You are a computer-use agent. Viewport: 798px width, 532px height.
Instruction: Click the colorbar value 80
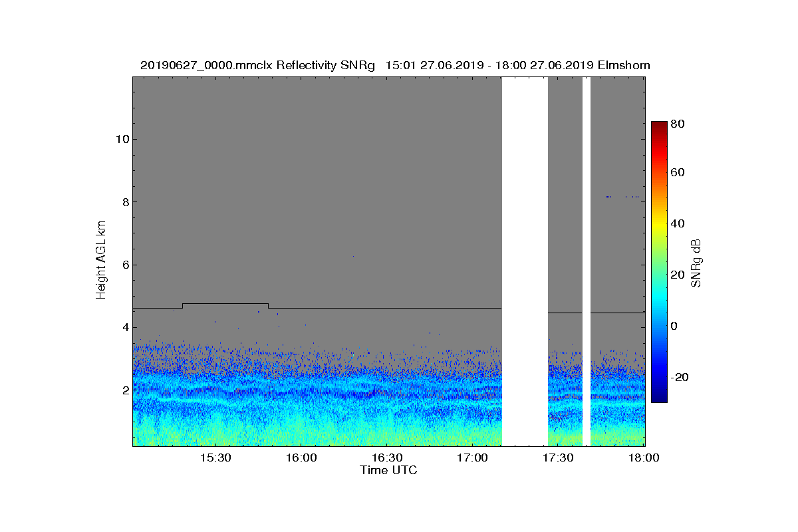(678, 123)
